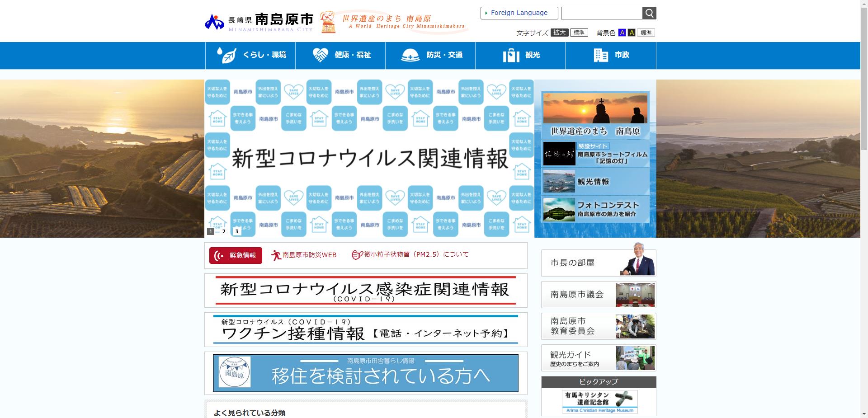
Task: Restore standard text size via 標準
Action: coord(579,33)
